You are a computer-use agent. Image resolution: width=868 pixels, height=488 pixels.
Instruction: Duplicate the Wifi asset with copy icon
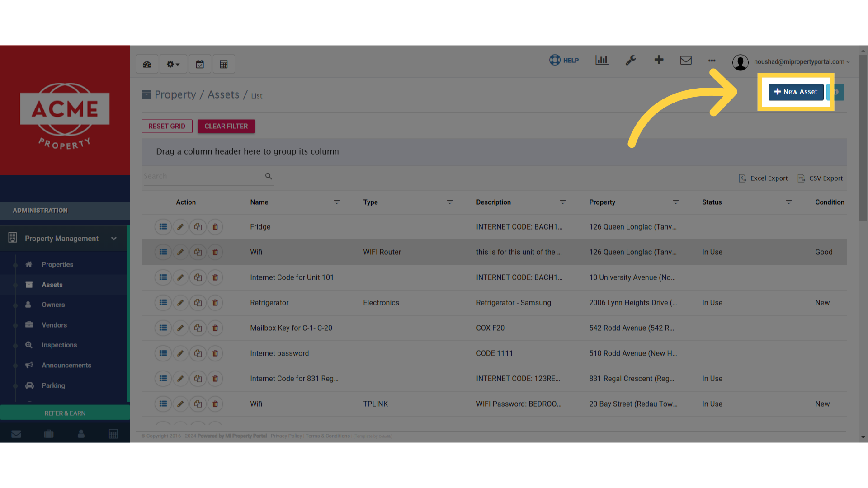pos(198,252)
